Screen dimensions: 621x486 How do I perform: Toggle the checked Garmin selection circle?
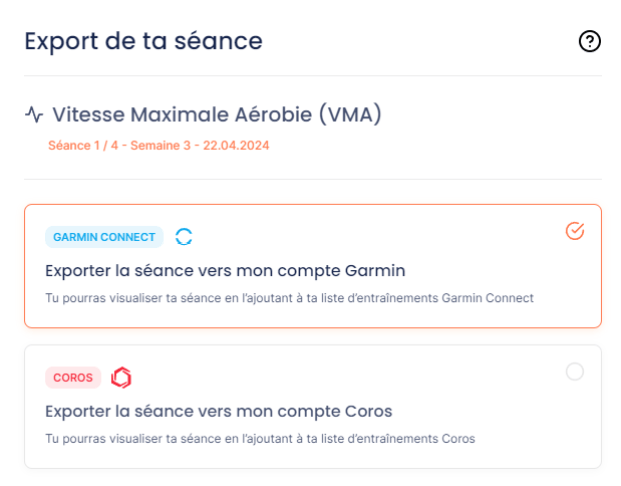pos(575,231)
